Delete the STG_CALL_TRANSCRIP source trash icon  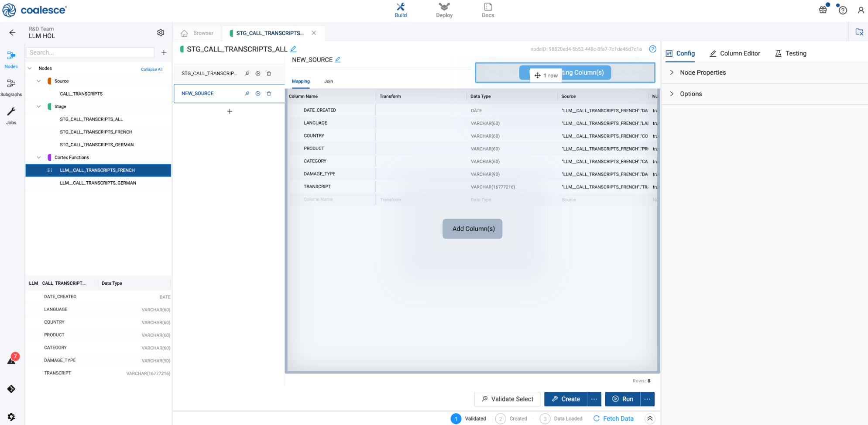(x=269, y=73)
